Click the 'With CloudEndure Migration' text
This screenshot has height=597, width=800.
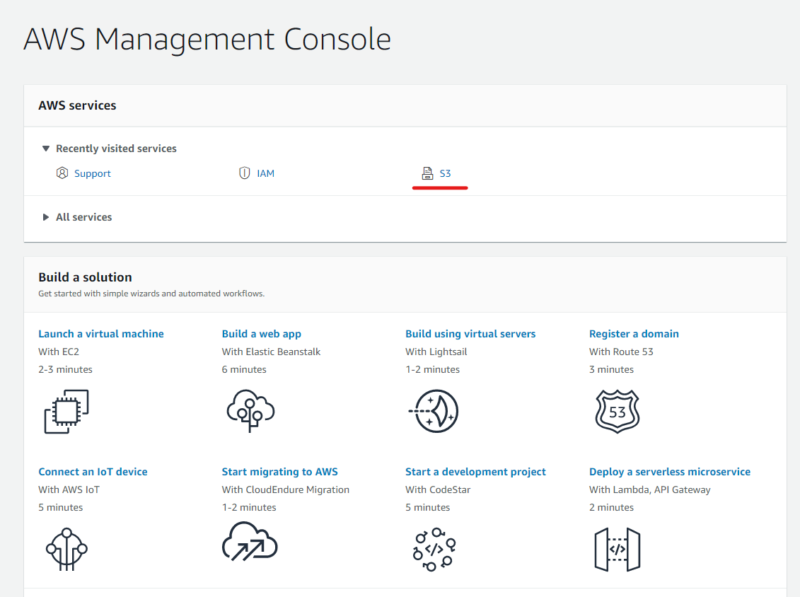click(286, 489)
